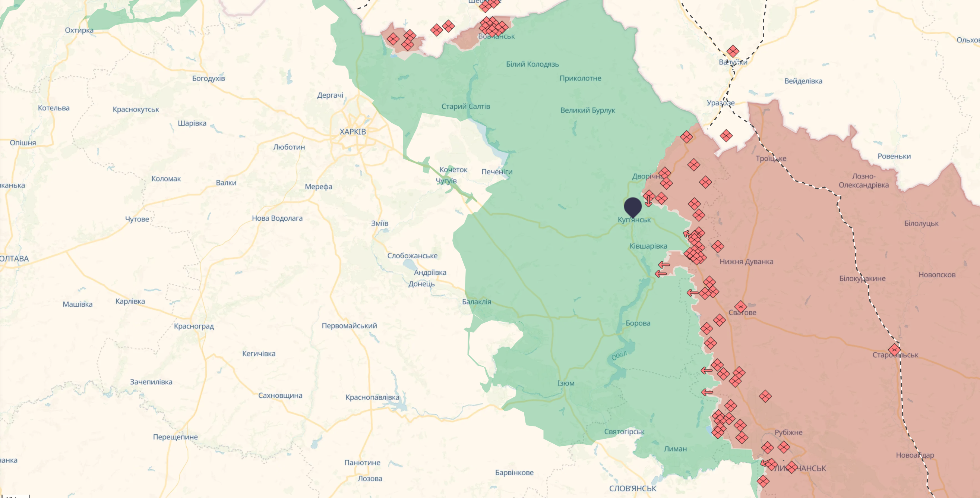The image size is (980, 498).
Task: Click the combat marker on Старобільськ
Action: pyautogui.click(x=894, y=350)
